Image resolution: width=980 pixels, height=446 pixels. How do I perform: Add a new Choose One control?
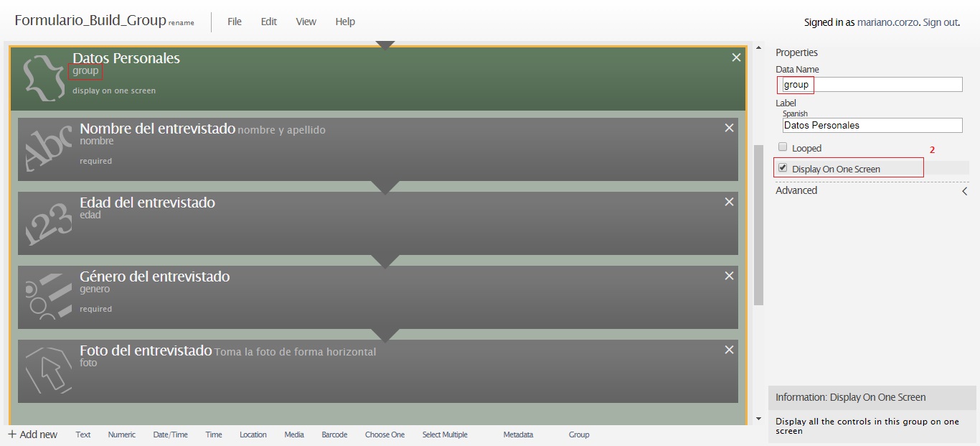385,435
